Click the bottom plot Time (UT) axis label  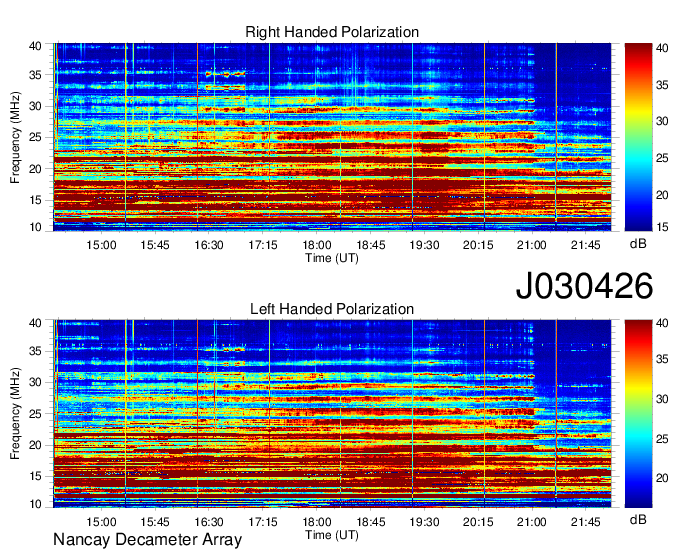point(332,535)
